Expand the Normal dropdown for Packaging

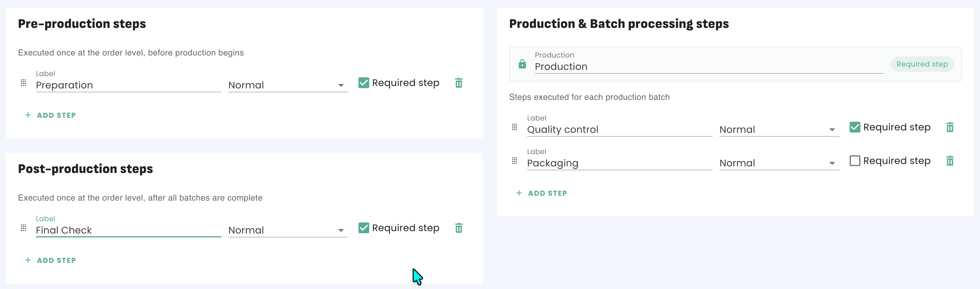click(x=779, y=163)
